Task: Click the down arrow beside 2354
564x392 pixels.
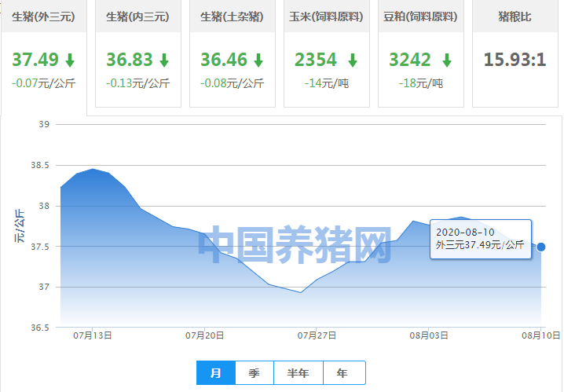Action: coord(353,60)
